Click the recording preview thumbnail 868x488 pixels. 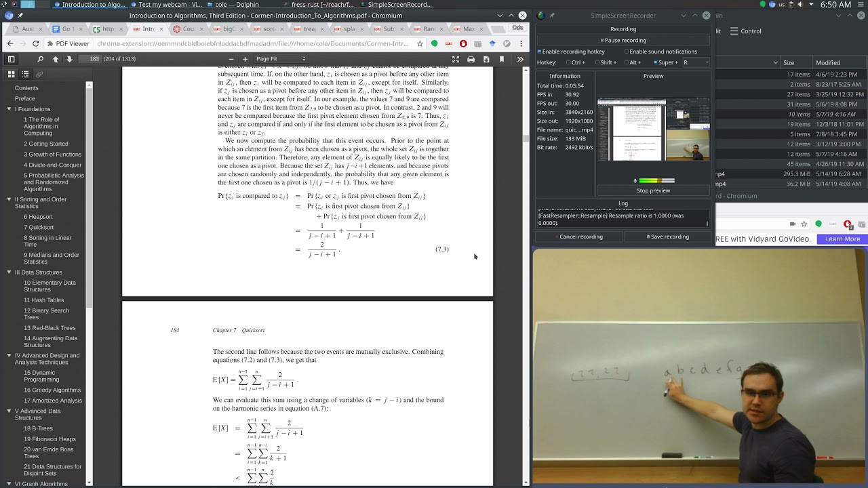[x=653, y=129]
